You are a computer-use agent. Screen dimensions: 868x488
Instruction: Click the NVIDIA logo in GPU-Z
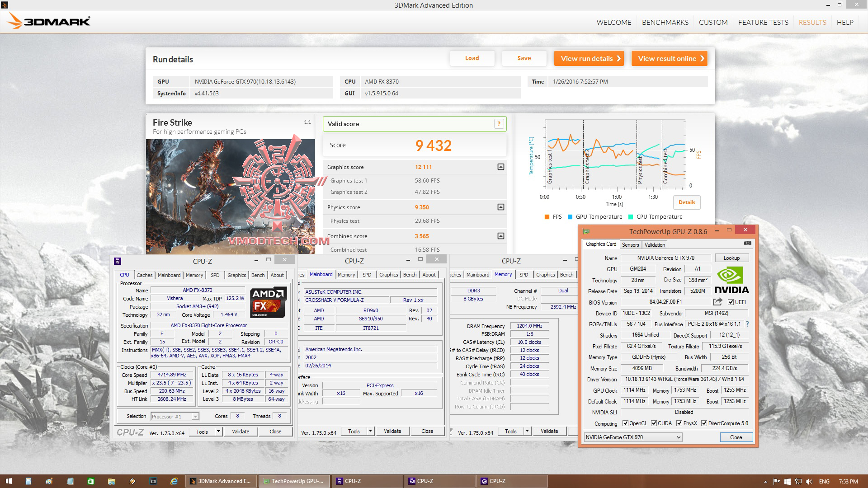[731, 280]
